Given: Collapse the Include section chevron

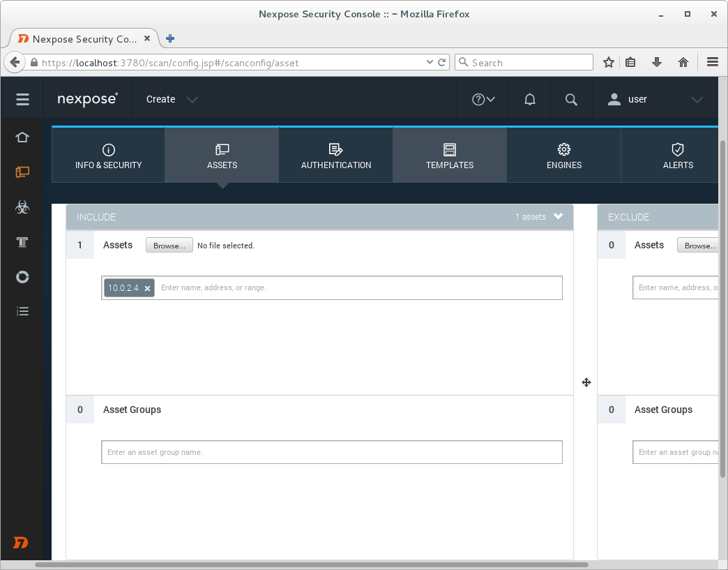Looking at the screenshot, I should coord(558,216).
